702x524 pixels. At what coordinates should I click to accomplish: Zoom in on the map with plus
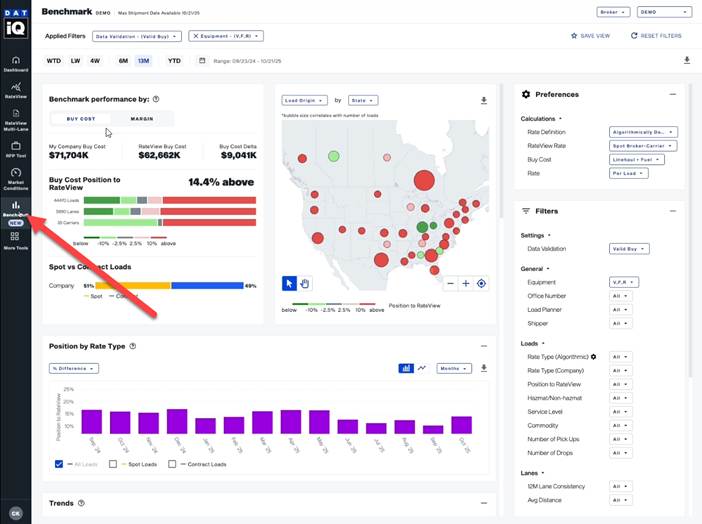click(466, 283)
